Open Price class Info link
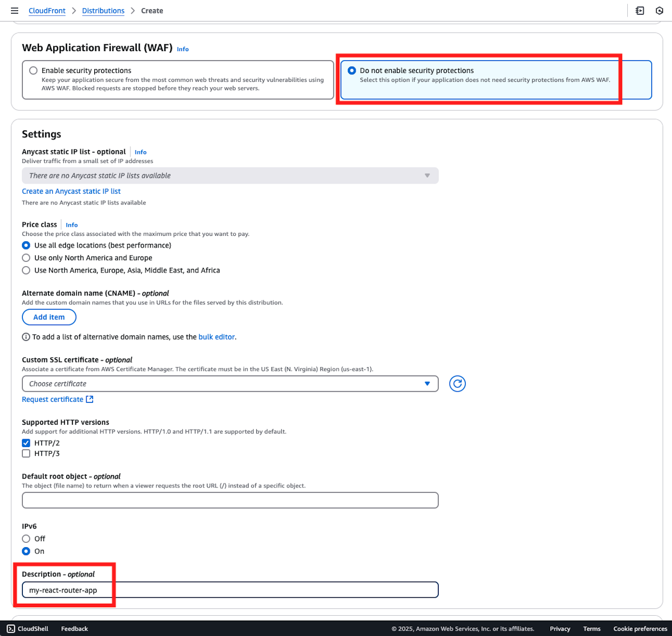 coord(72,225)
